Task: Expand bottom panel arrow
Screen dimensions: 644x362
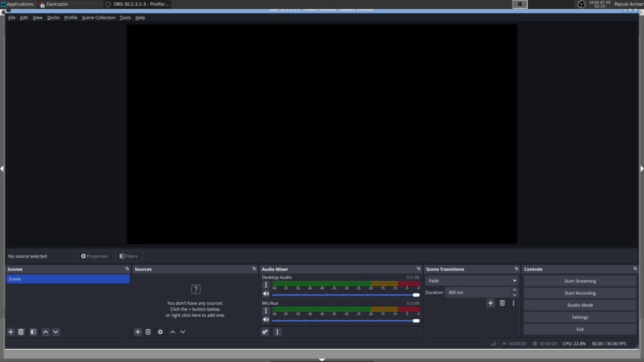Action: (322, 359)
